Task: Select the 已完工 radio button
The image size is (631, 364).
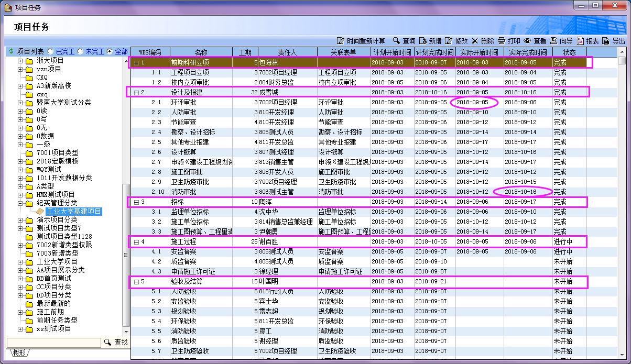Action: tap(50, 52)
